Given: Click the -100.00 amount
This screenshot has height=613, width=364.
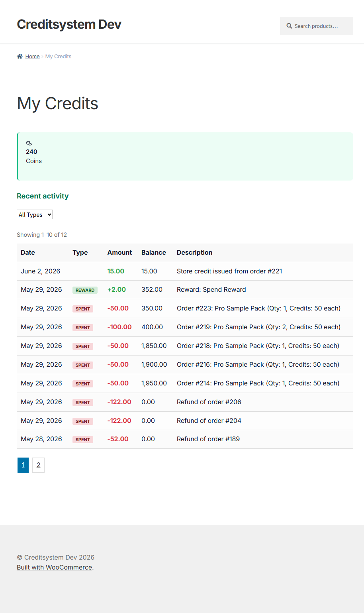Looking at the screenshot, I should click(x=119, y=327).
